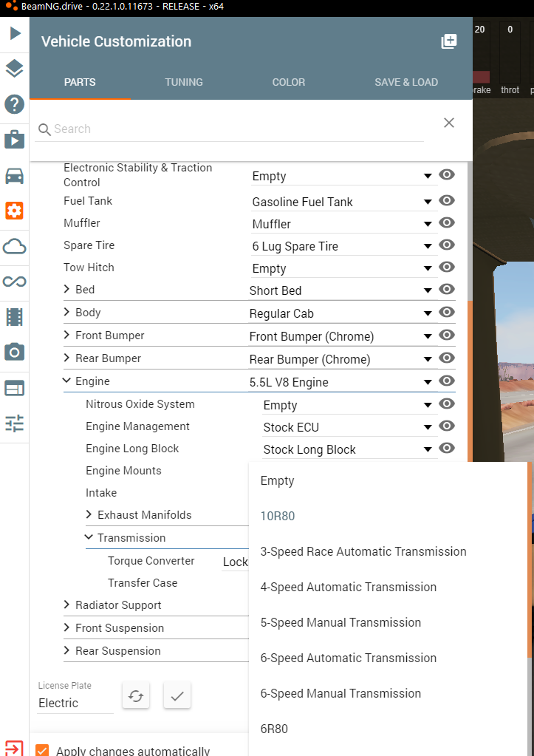Click the add-to-library icon in header

click(449, 41)
